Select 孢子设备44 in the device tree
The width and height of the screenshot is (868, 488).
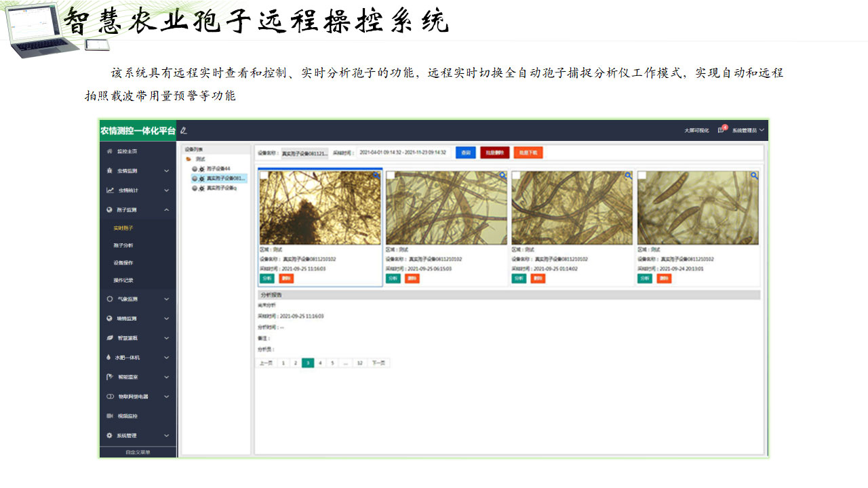[x=218, y=168]
